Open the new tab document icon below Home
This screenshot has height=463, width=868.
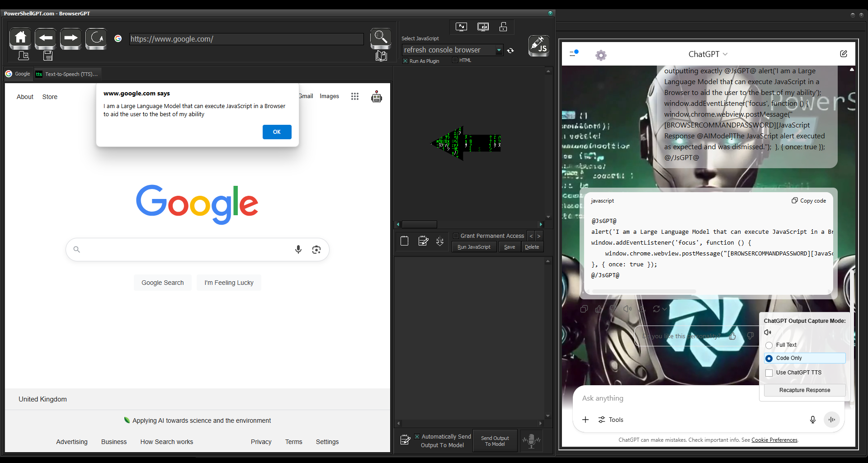24,56
